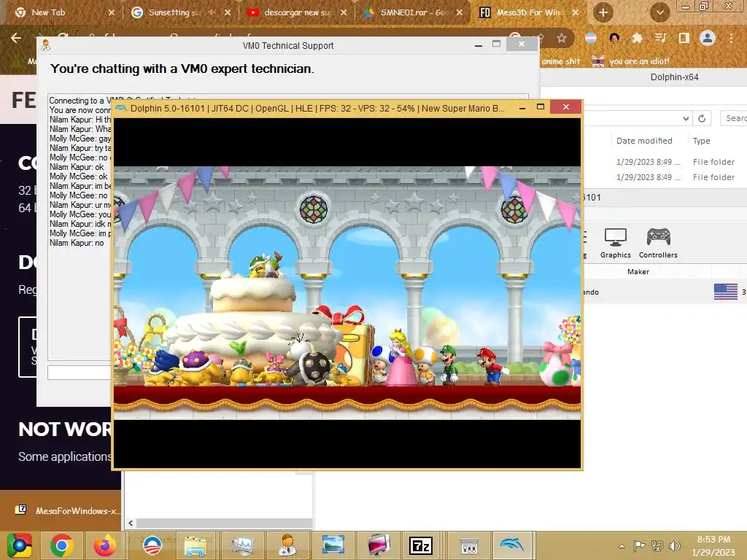
Task: Open Chrome tab search dropdown
Action: 659,13
